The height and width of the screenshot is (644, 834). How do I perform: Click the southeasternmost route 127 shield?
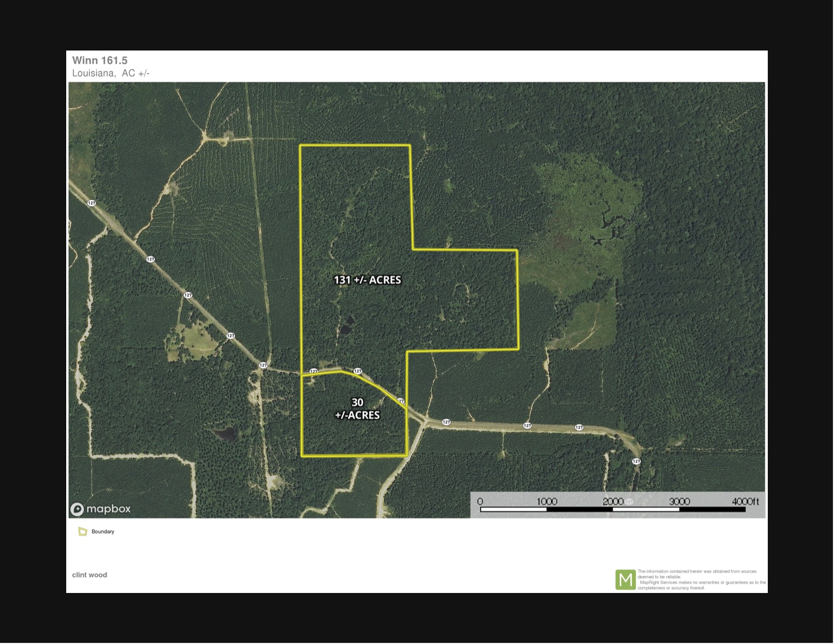636,461
